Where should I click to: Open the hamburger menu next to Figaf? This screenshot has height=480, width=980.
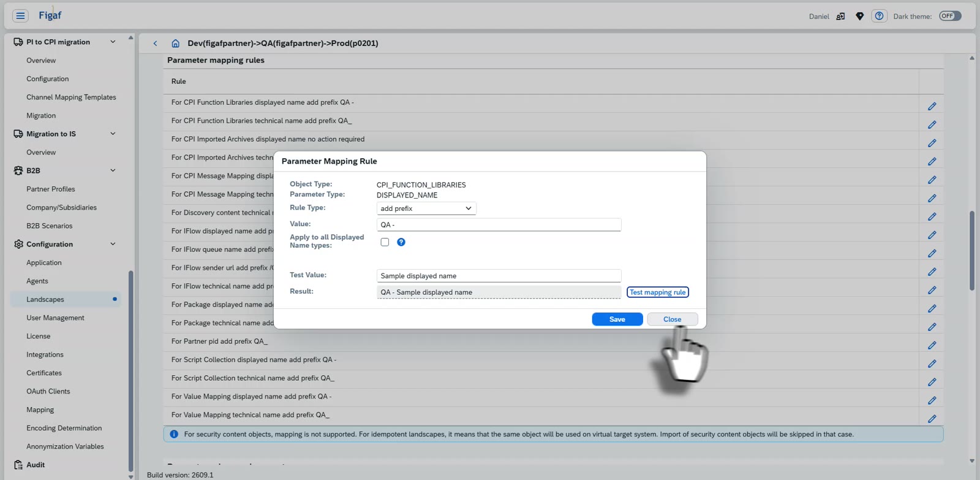point(20,16)
